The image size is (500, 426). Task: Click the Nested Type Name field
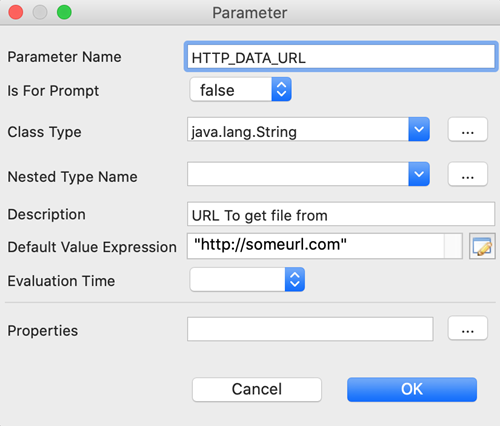click(x=298, y=174)
